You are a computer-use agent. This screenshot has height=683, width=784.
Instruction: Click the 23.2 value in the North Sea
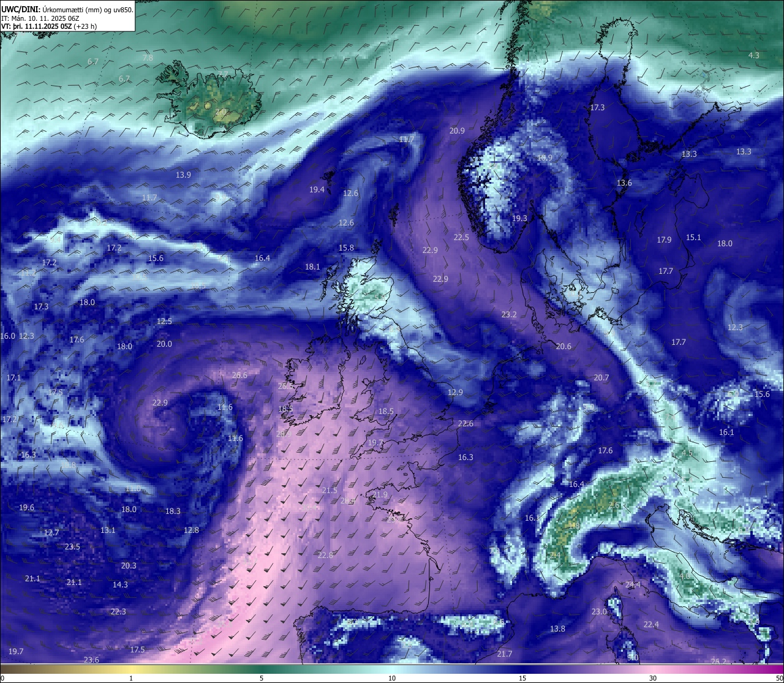509,314
